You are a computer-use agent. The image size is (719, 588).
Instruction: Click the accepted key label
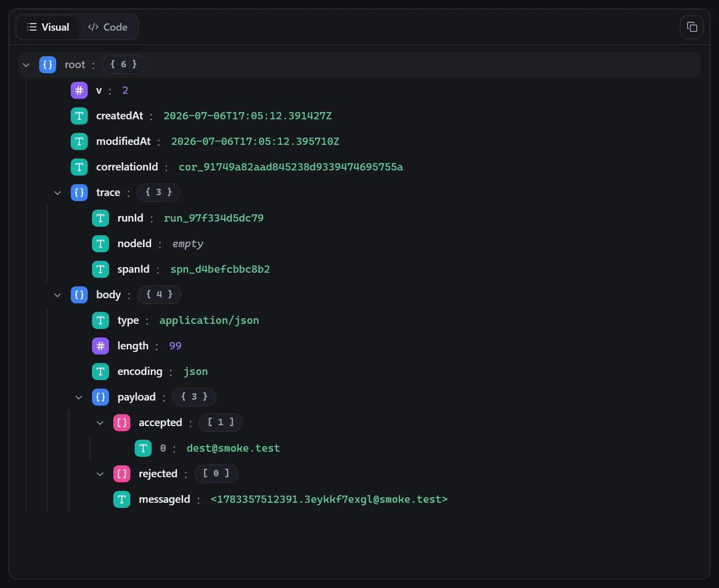(161, 423)
